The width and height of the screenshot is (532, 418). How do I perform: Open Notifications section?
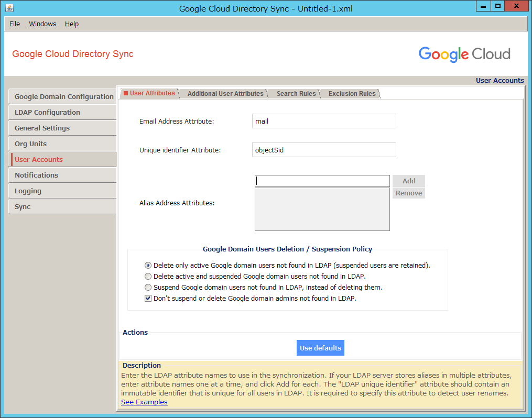tap(63, 175)
